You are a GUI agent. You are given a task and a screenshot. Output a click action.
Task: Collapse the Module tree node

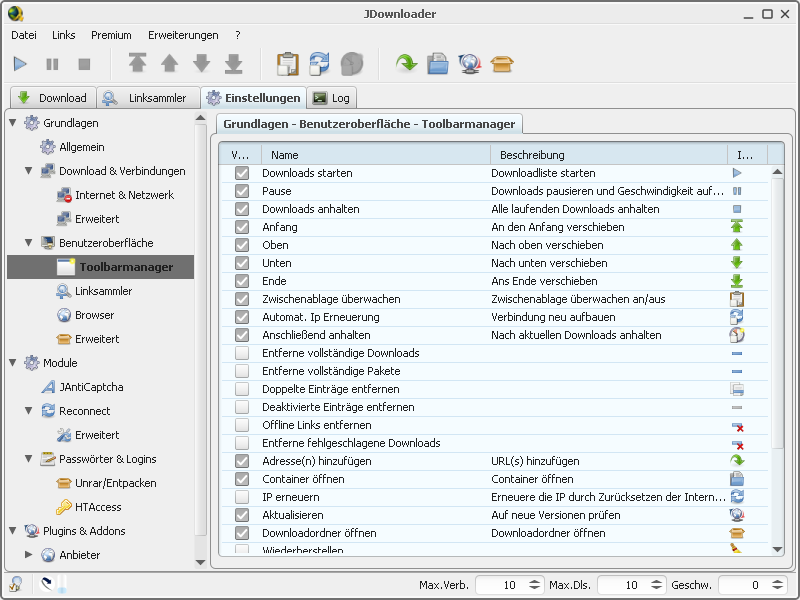coord(13,363)
